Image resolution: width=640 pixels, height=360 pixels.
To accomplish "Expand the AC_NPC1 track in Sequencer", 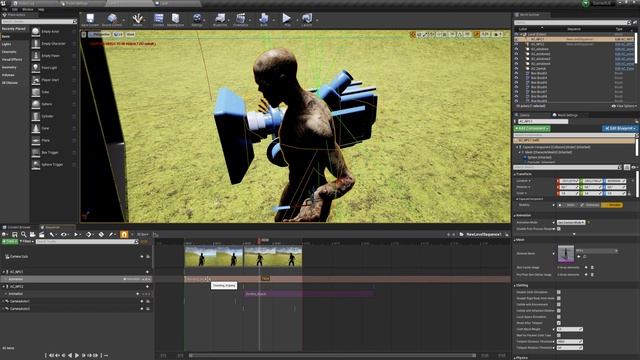I will (4, 271).
